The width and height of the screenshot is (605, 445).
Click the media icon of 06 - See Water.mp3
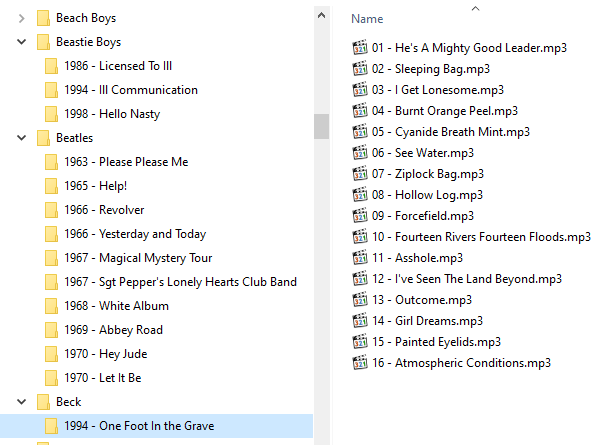360,153
